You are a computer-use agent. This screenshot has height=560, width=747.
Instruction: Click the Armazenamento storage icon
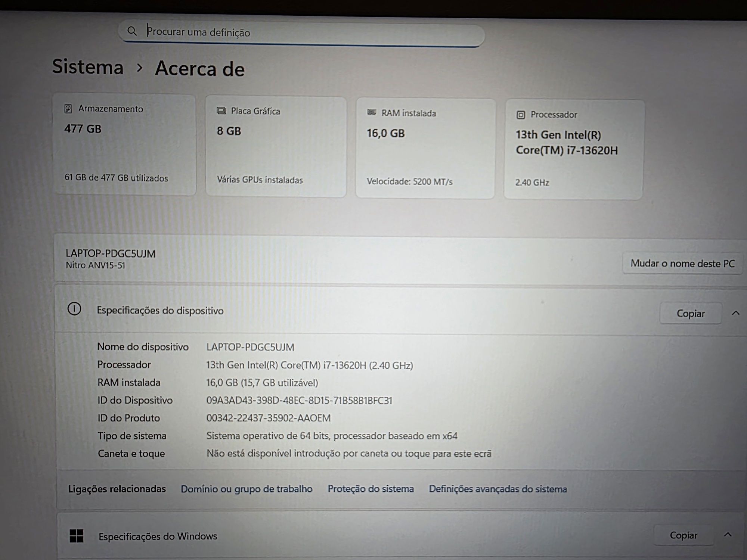(68, 109)
